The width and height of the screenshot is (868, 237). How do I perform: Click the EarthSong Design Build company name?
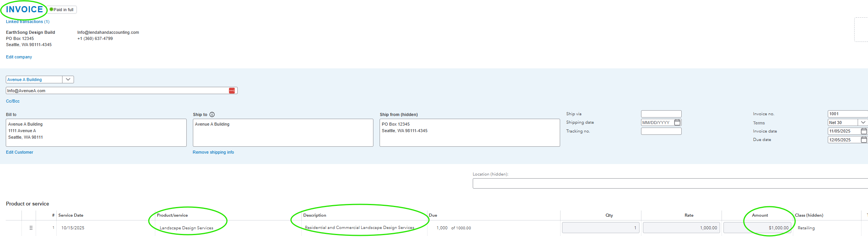30,32
